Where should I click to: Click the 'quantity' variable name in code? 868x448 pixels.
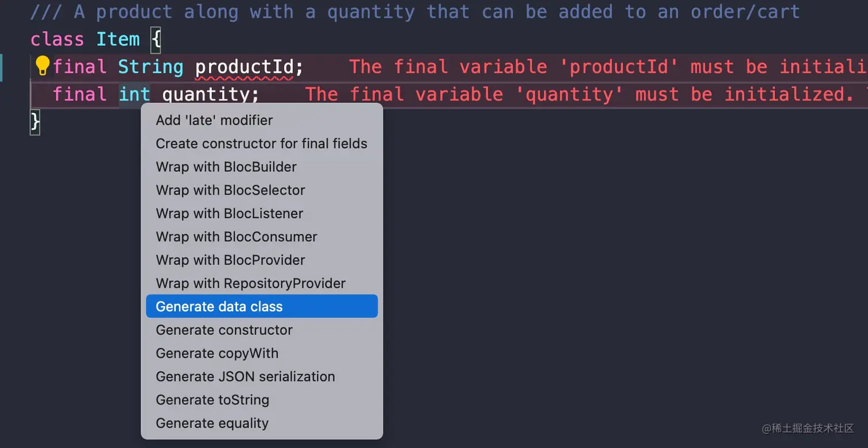coord(206,94)
